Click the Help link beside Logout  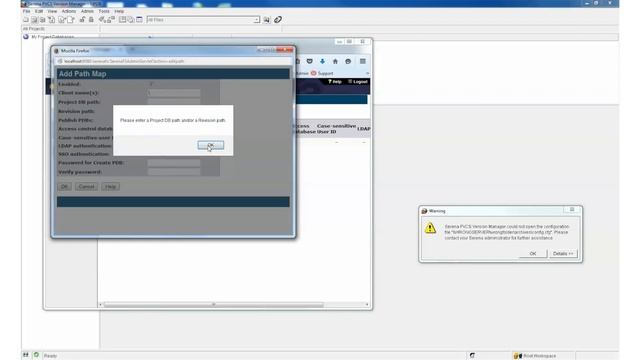point(335,82)
